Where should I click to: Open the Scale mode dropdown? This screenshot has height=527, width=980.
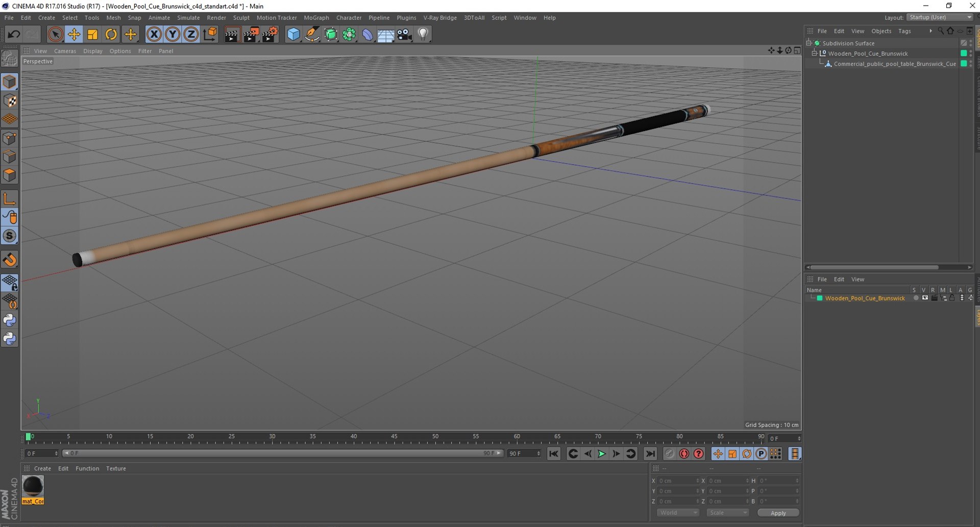728,513
